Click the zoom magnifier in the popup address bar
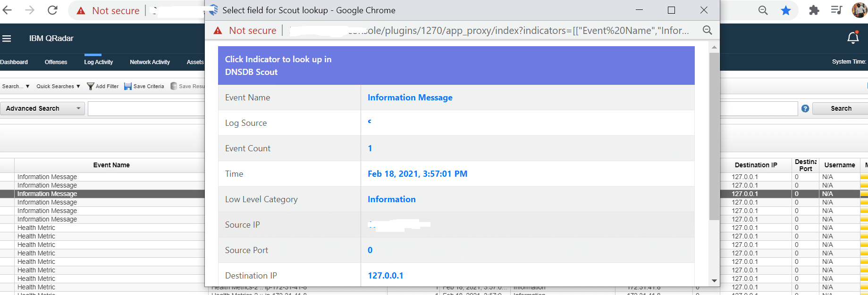The image size is (868, 295). click(x=707, y=30)
